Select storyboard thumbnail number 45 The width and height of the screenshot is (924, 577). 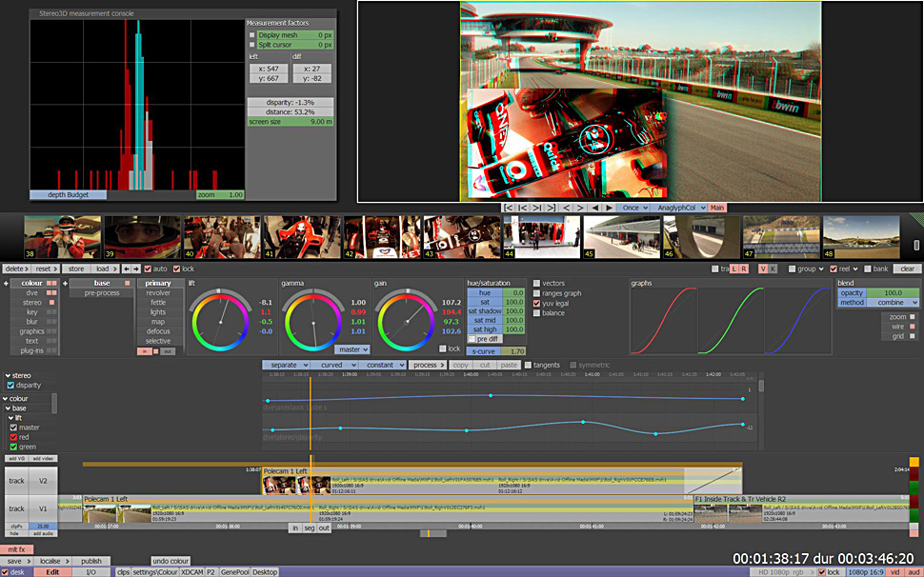619,237
